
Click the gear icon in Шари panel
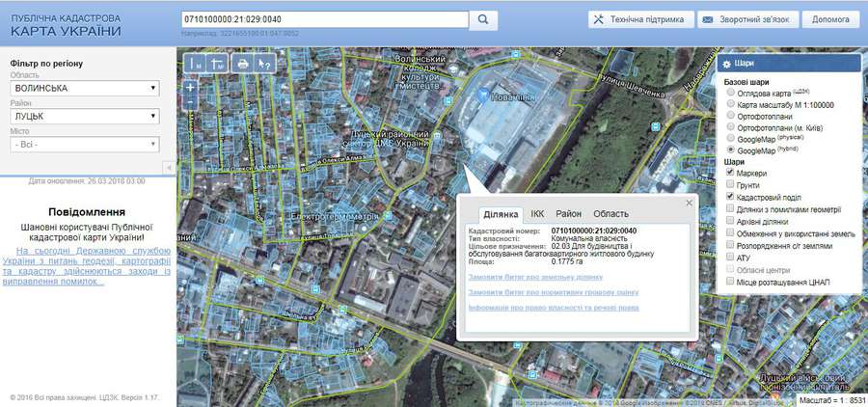pyautogui.click(x=726, y=64)
